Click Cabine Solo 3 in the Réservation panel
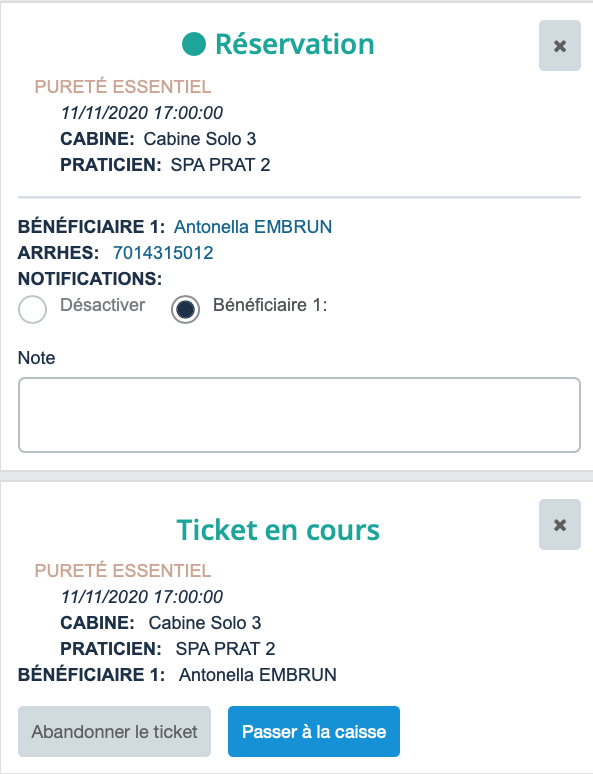 point(200,139)
